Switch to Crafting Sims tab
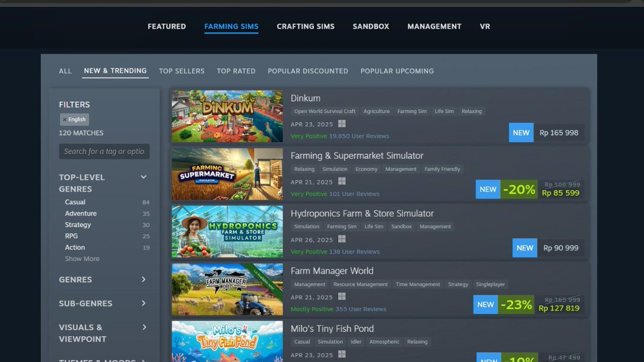Screen dimensions: 644x362 (305, 26)
